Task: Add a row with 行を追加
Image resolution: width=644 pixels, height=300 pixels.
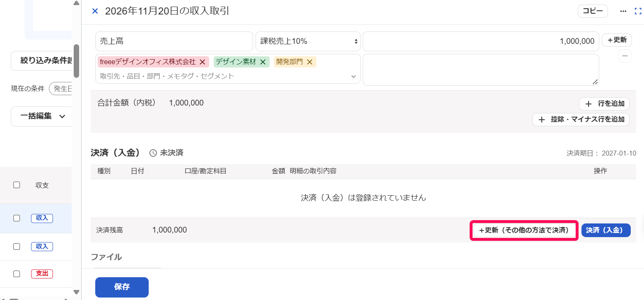Action: [x=604, y=104]
